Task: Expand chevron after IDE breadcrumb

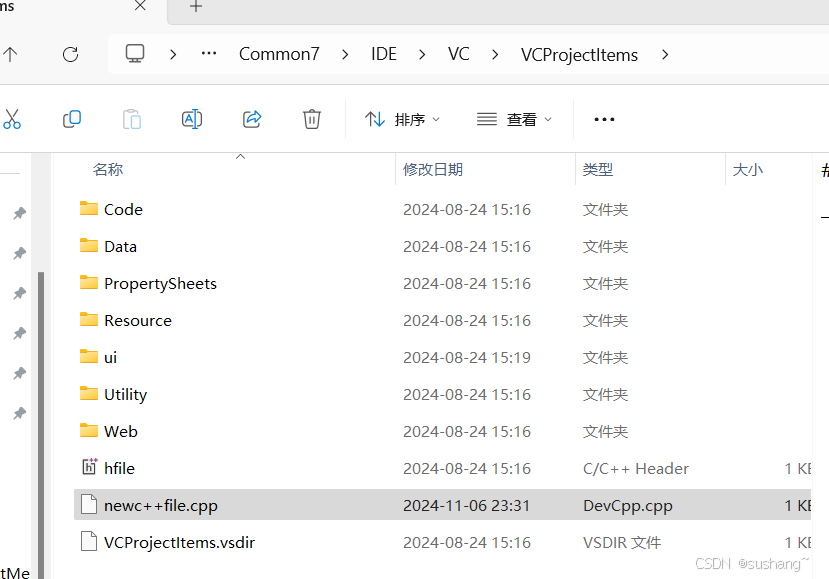Action: click(422, 54)
